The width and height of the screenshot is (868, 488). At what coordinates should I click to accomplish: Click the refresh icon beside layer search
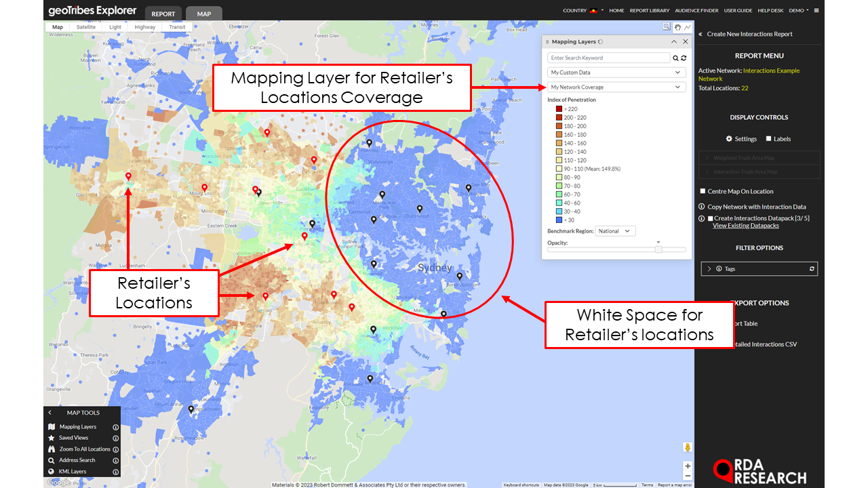tap(684, 58)
